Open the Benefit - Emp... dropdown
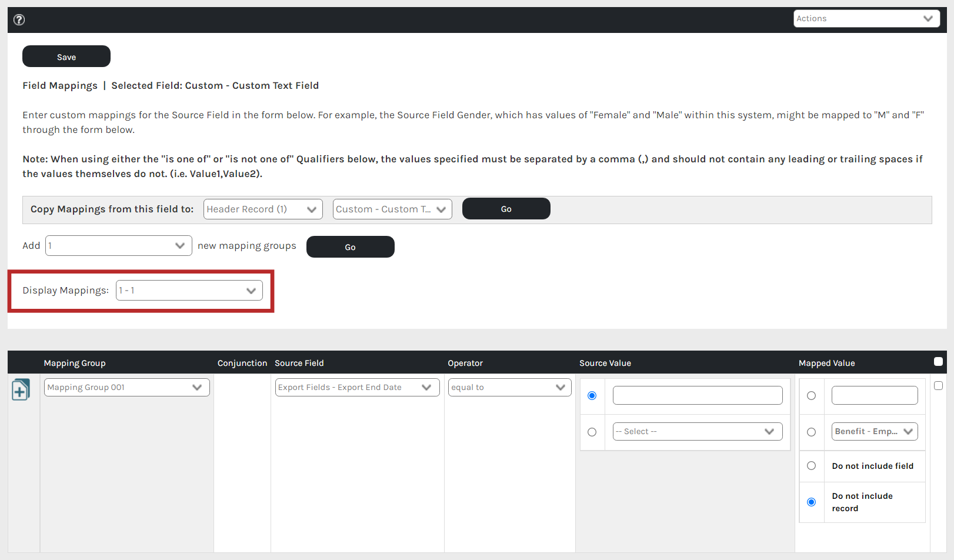Image resolution: width=954 pixels, height=560 pixels. click(x=875, y=432)
